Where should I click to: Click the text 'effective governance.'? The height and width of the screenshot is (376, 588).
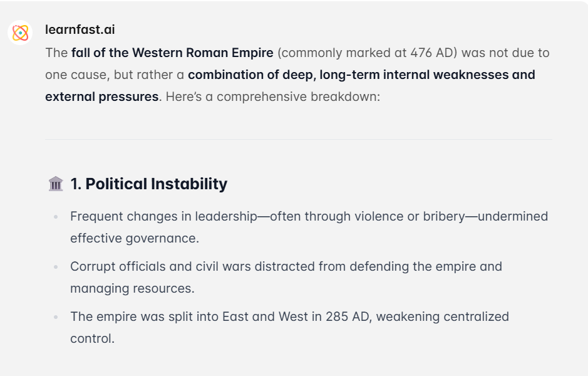135,238
